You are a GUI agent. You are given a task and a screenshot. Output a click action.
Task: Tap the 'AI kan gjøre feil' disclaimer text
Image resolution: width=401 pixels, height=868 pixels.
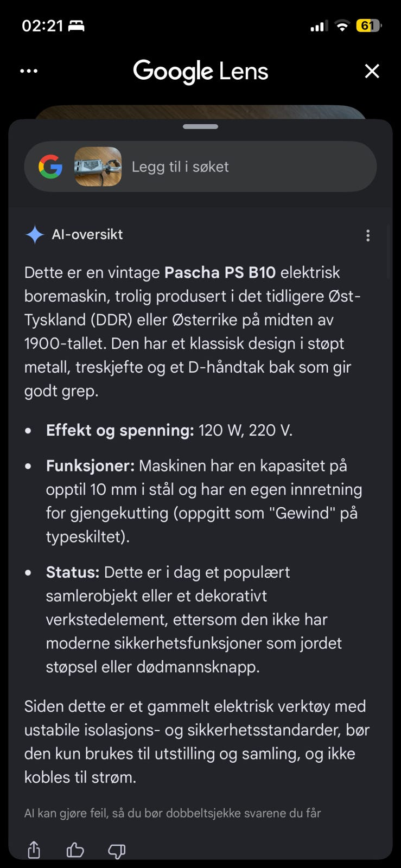click(x=173, y=813)
